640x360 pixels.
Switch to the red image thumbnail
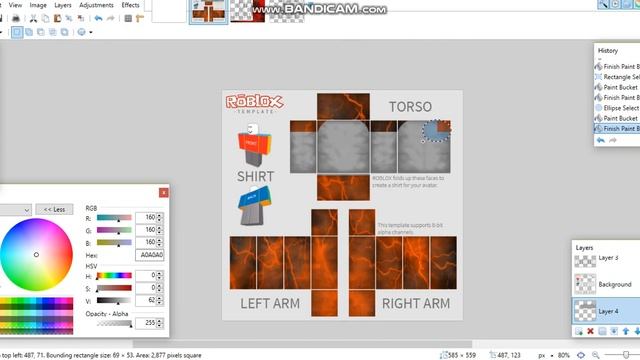coord(247,11)
